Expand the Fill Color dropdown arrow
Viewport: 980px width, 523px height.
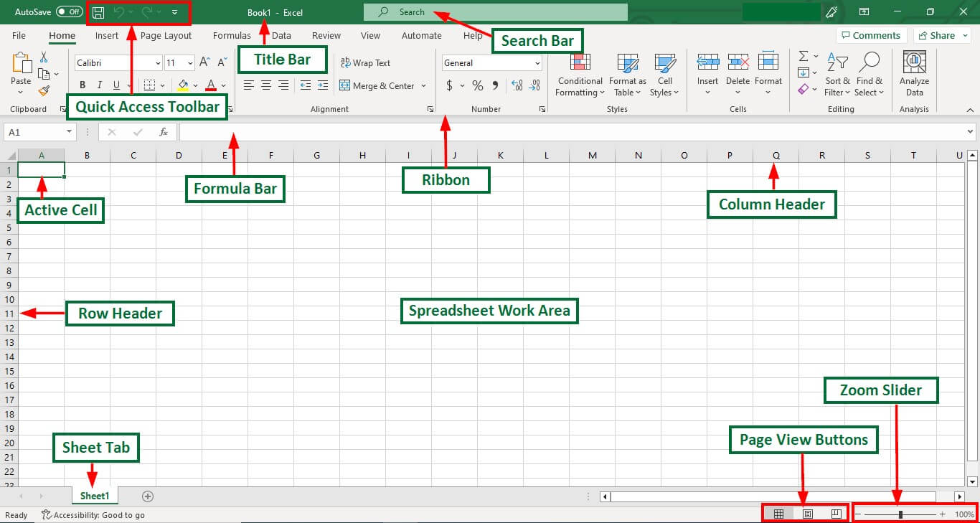coord(194,85)
